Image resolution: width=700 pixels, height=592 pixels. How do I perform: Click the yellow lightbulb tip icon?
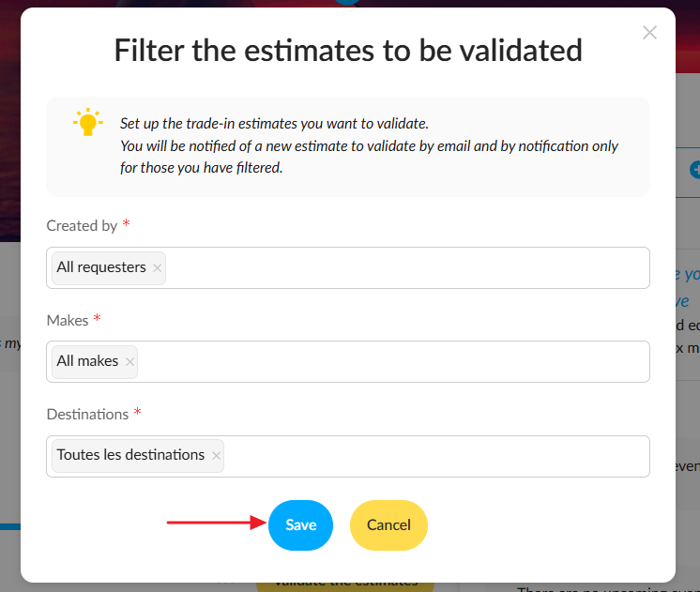pyautogui.click(x=88, y=122)
